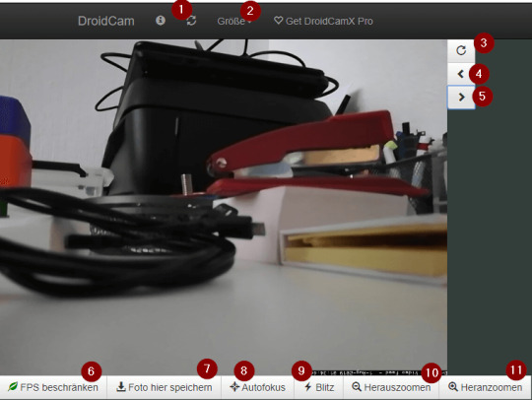Click Heranzoomen to zoom in
532x400 pixels.
tap(485, 387)
